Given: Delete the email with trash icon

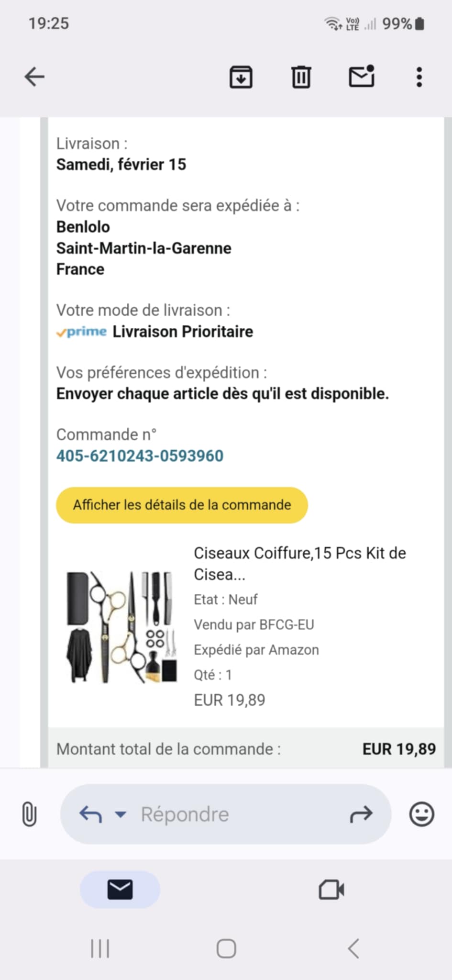Looking at the screenshot, I should click(x=301, y=77).
